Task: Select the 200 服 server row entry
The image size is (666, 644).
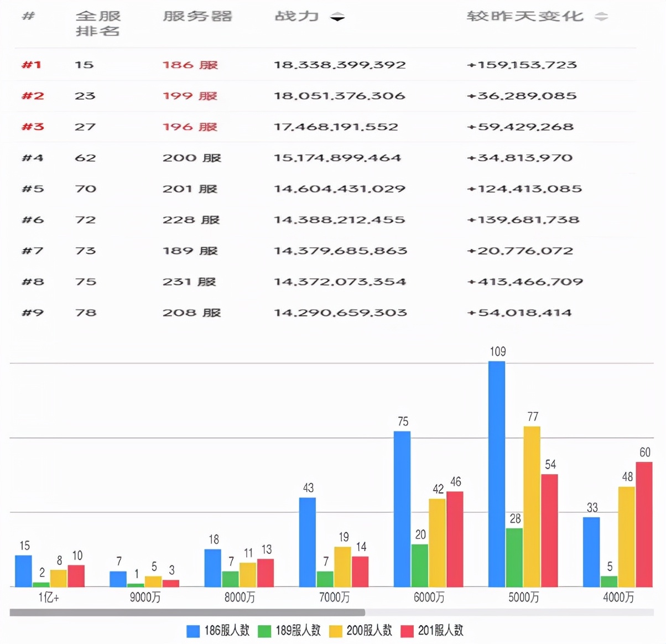Action: (192, 158)
